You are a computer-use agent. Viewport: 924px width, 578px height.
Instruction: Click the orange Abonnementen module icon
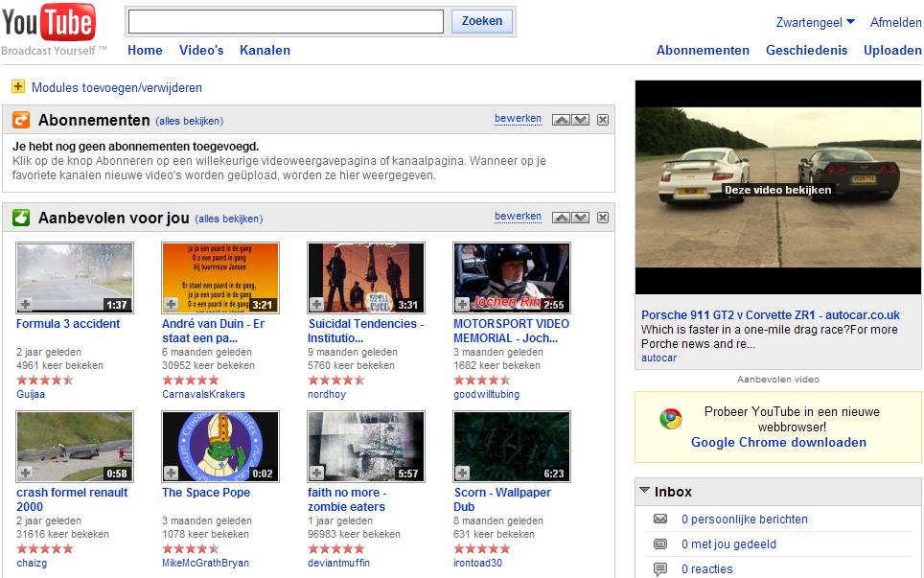point(21,120)
